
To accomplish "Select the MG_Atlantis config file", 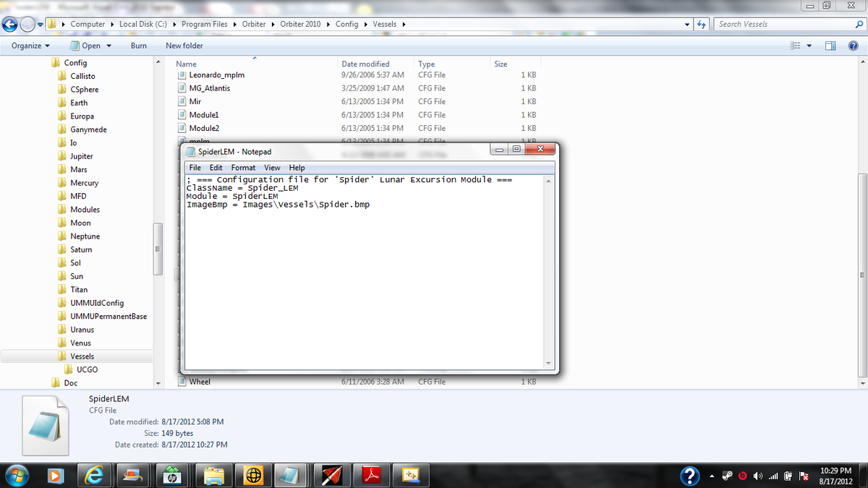I will coord(209,88).
